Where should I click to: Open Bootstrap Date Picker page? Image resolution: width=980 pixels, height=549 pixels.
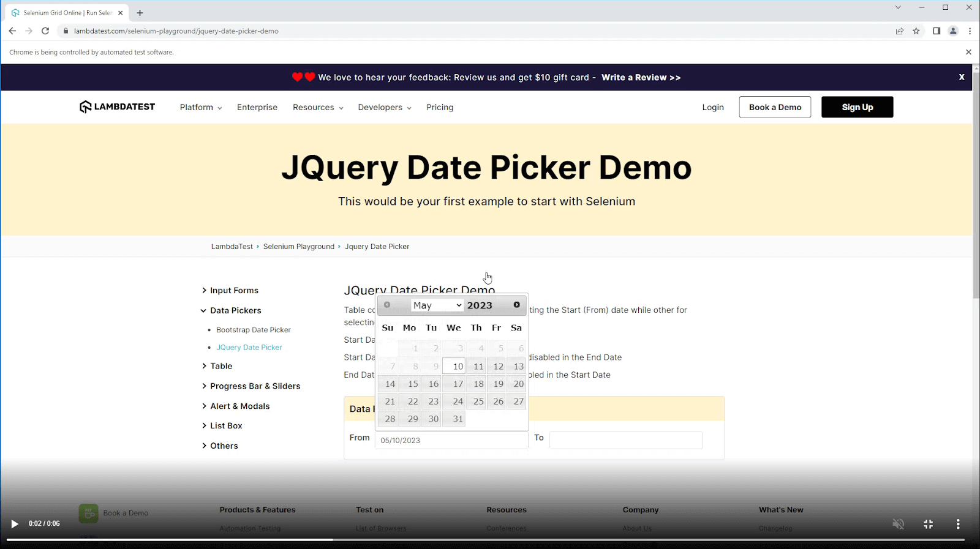254,330
